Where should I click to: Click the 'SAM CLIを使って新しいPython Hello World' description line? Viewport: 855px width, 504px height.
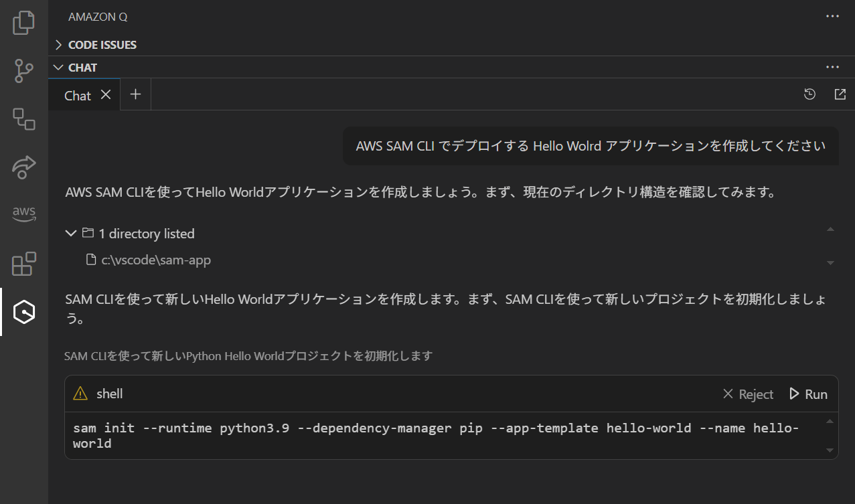[248, 355]
